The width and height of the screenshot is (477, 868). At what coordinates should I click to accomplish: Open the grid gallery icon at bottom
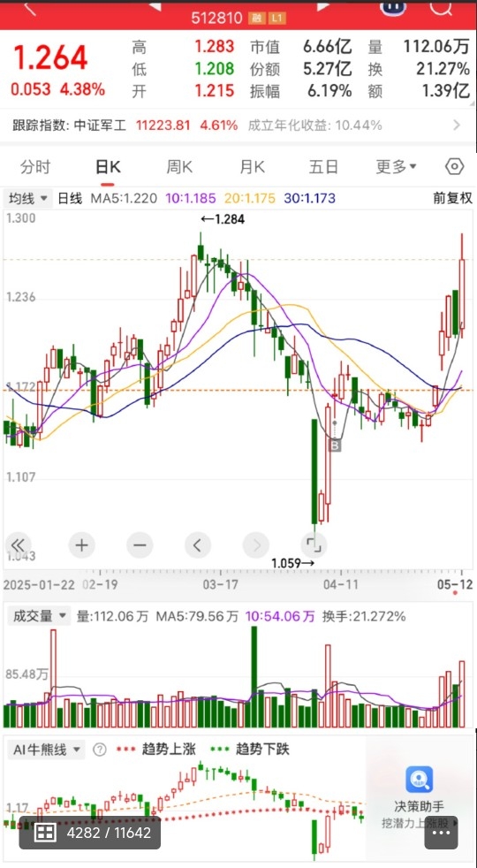tap(44, 832)
